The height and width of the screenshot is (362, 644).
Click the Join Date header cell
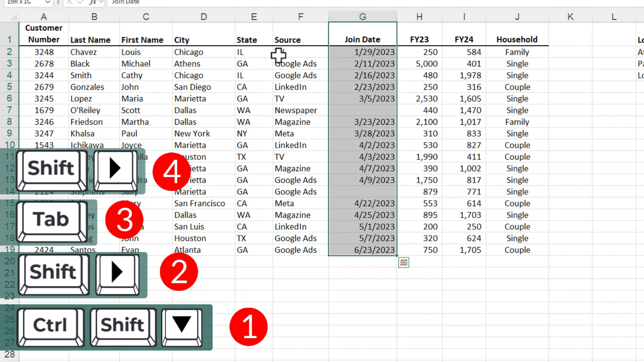tap(362, 39)
